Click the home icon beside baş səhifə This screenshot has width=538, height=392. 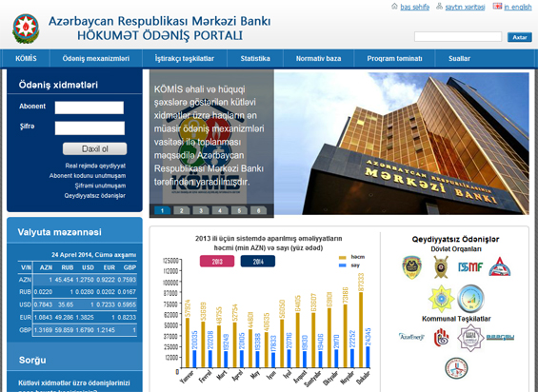pos(394,6)
